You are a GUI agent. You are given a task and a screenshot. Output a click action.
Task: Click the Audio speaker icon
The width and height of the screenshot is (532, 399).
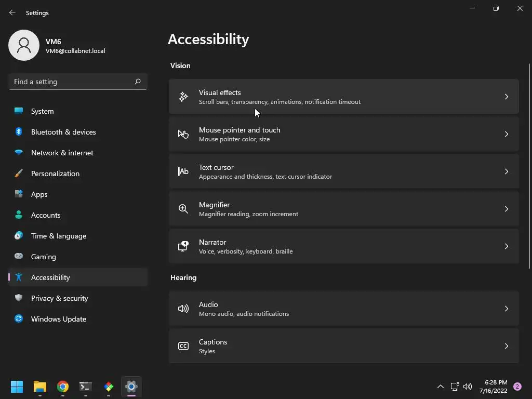(x=183, y=309)
